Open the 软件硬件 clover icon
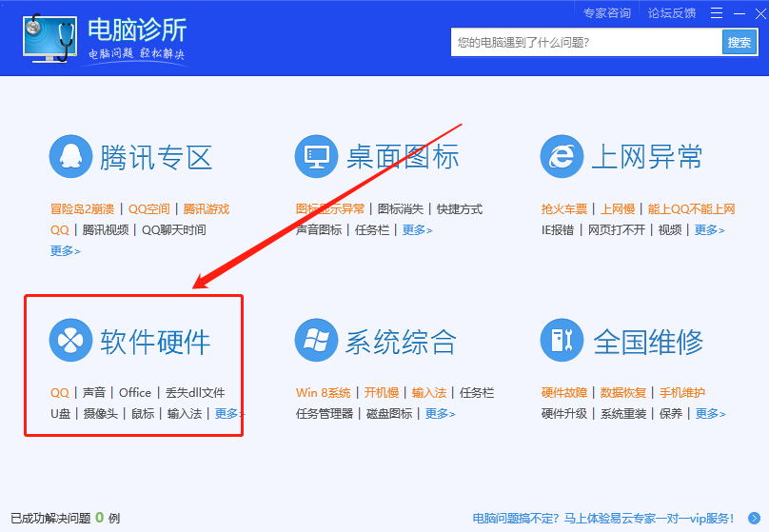 point(70,341)
